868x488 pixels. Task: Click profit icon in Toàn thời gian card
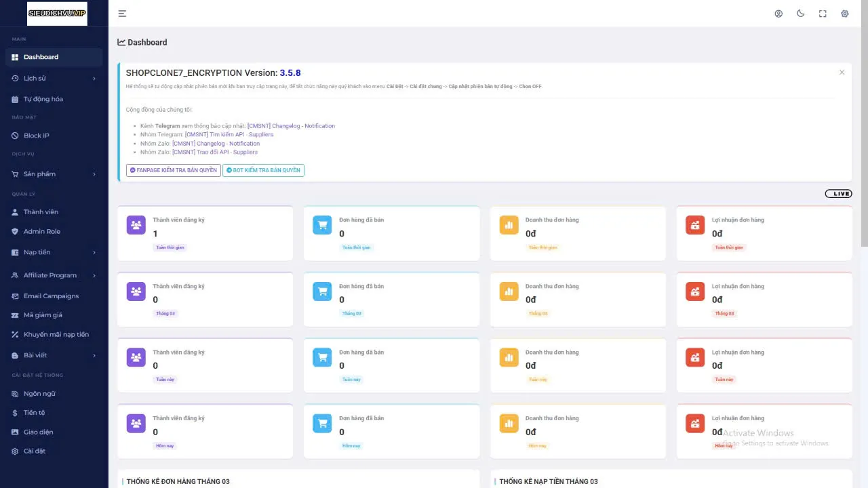pyautogui.click(x=695, y=225)
